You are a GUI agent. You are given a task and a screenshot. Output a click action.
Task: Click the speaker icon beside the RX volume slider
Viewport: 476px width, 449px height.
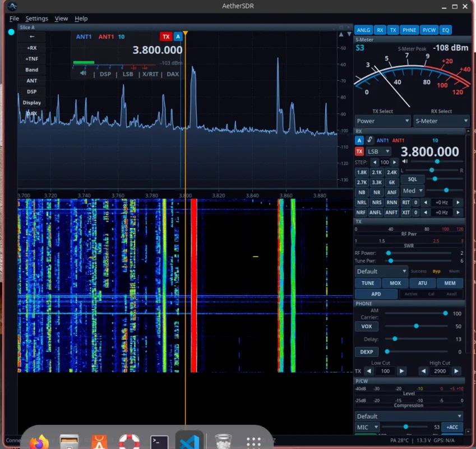click(405, 161)
